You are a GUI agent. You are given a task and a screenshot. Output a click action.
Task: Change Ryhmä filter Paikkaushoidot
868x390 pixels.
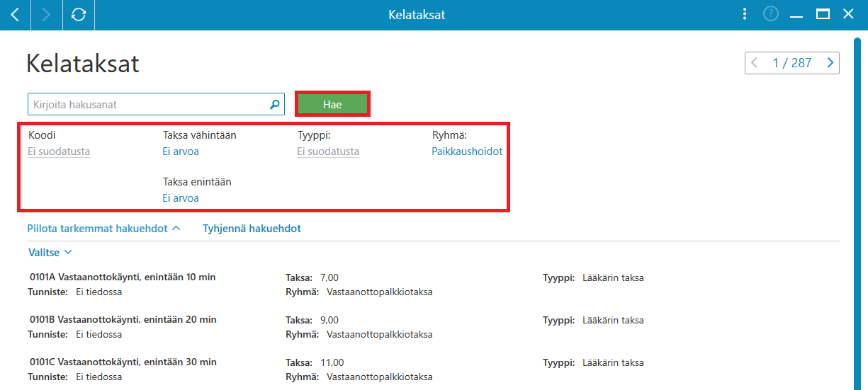[467, 151]
